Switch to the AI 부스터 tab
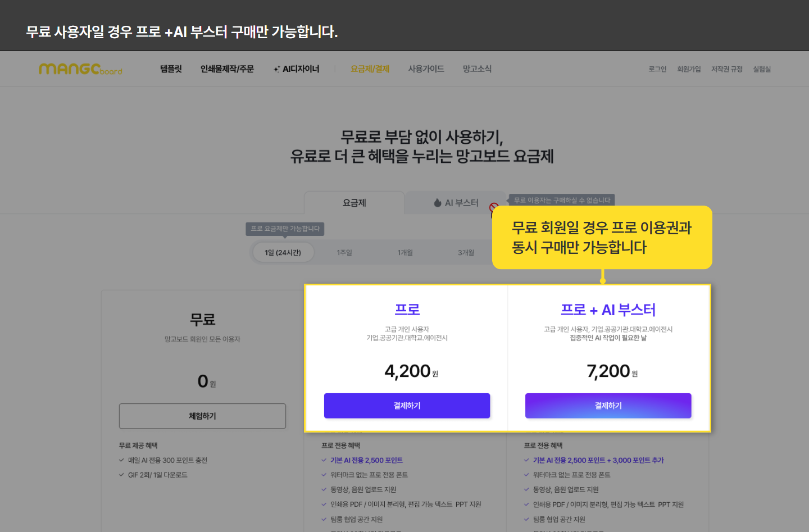Viewport: 809px width, 532px height. [x=456, y=203]
